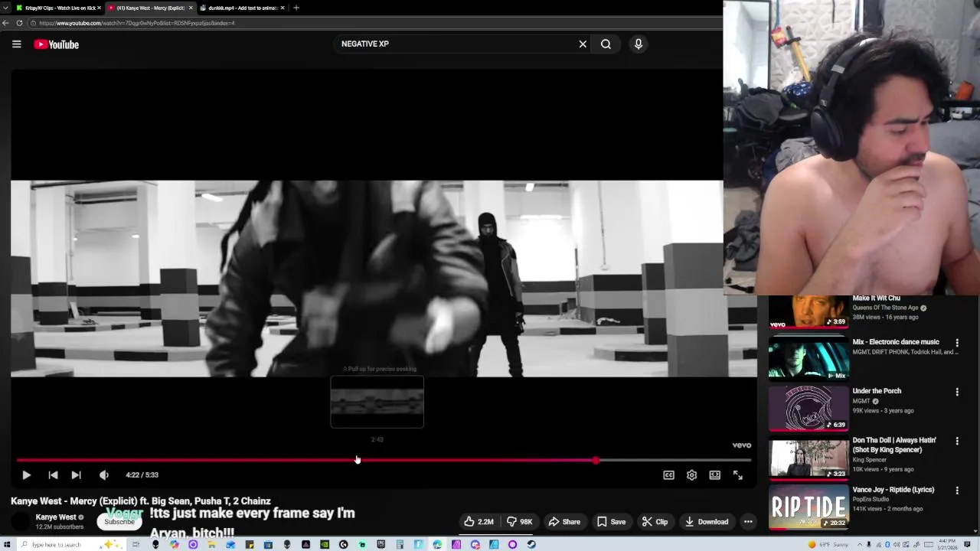Mute the video volume speaker icon

pyautogui.click(x=104, y=475)
